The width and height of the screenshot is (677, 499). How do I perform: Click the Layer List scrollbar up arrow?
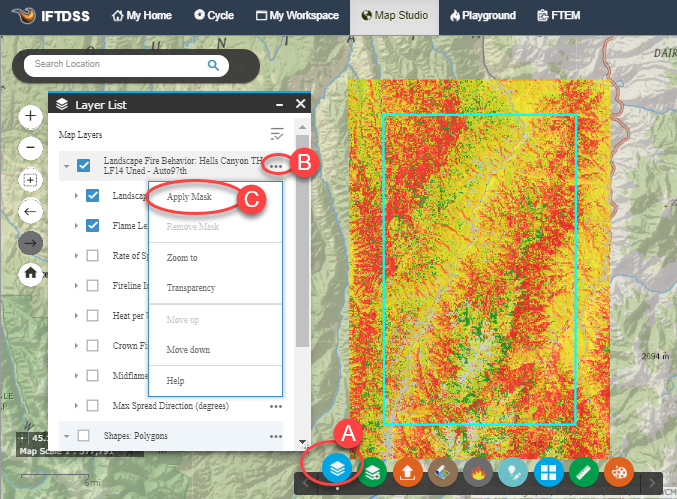pyautogui.click(x=302, y=127)
